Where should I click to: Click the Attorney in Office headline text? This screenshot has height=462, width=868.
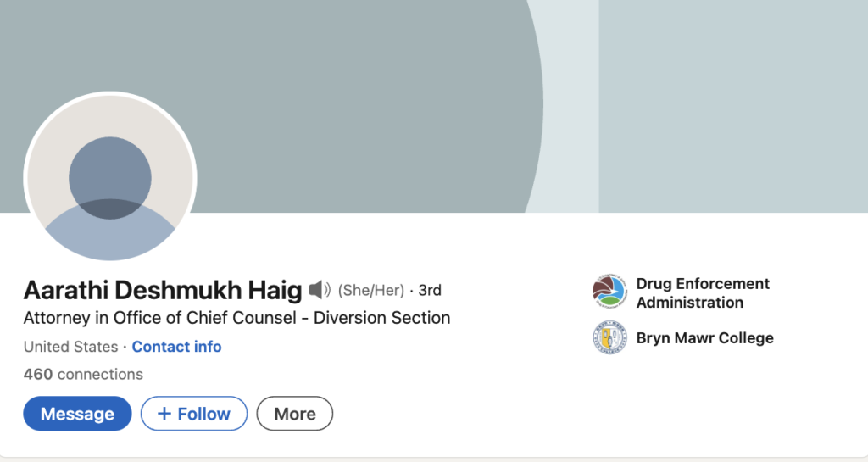tap(236, 318)
